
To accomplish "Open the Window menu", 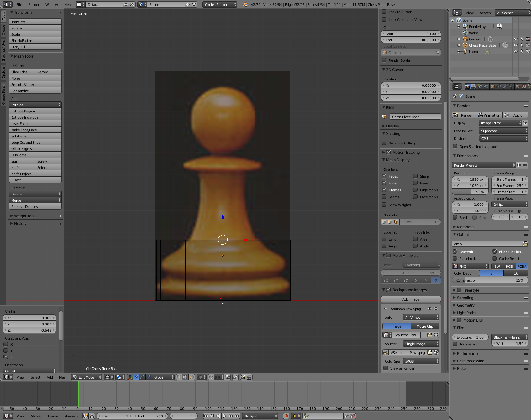I will coord(52,4).
